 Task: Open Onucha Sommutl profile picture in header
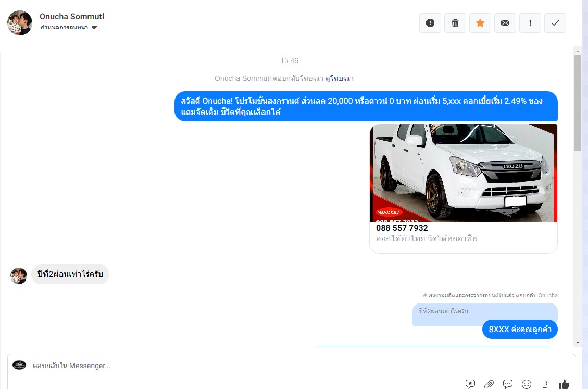[19, 23]
